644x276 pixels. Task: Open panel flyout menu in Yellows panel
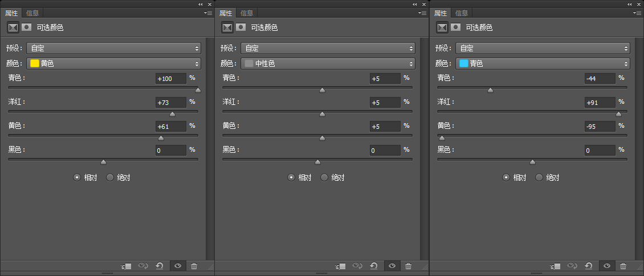[208, 13]
